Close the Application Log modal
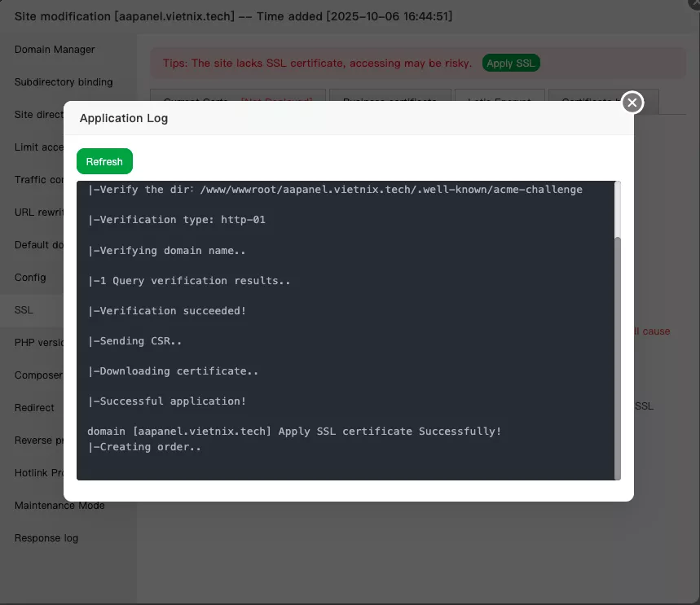Screen dimensions: 700x605 pos(632,103)
